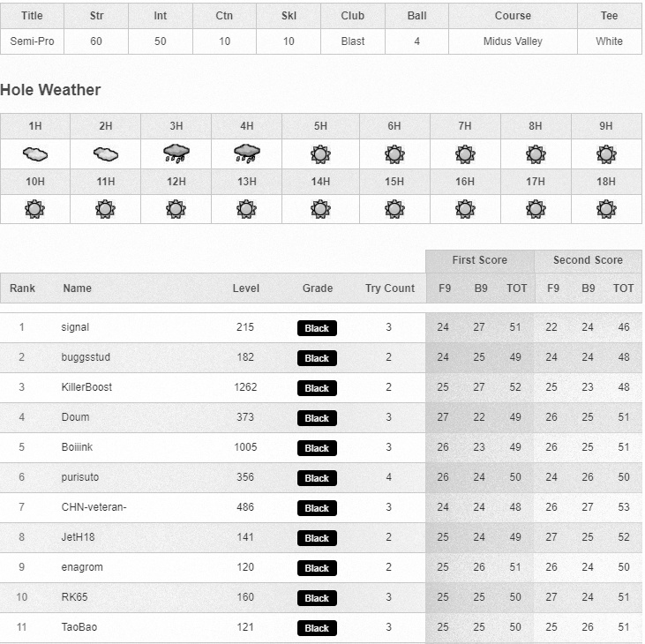The width and height of the screenshot is (645, 644).
Task: Click the Black grade badge for TaoBao
Action: pyautogui.click(x=317, y=628)
